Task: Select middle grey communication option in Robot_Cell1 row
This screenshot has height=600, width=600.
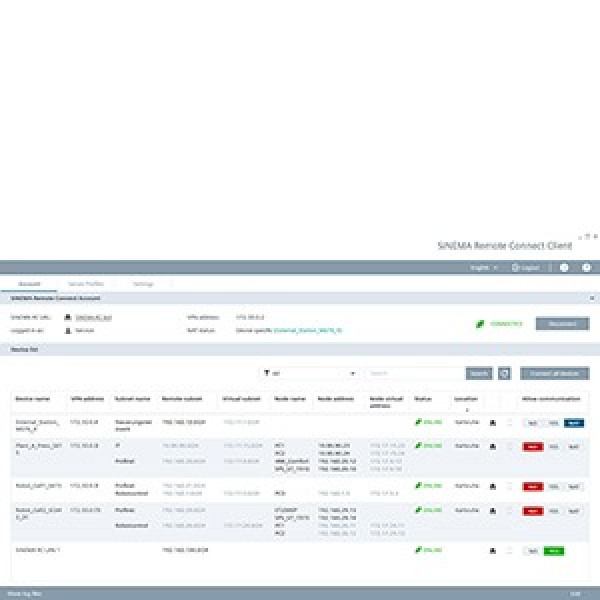Action: pos(553,486)
